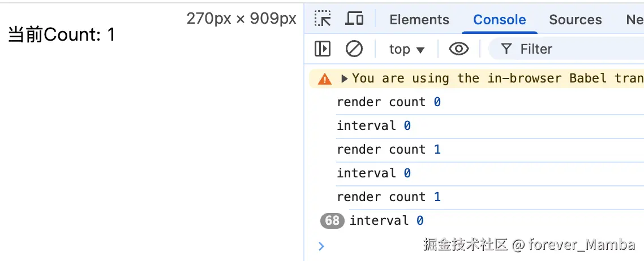The height and width of the screenshot is (261, 644).
Task: Open the top context dropdown
Action: point(407,49)
